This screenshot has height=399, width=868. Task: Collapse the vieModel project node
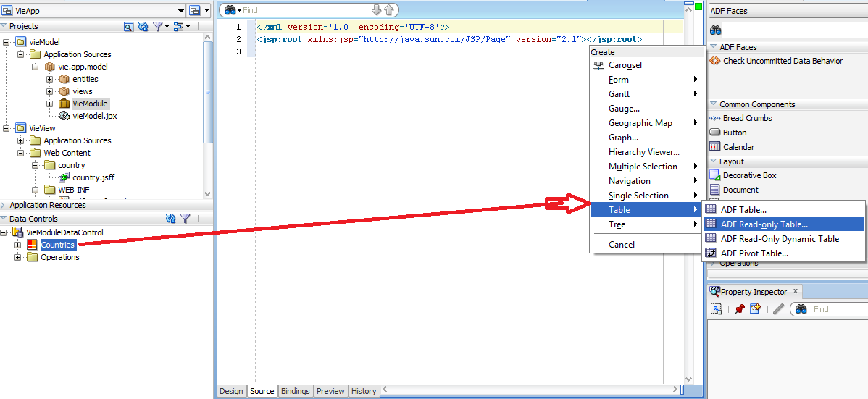coord(6,42)
